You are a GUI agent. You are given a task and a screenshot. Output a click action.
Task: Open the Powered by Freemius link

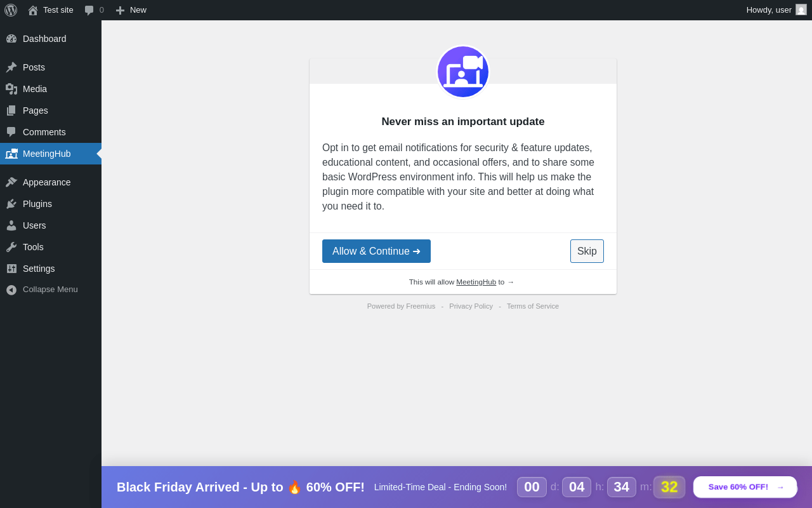pos(401,306)
